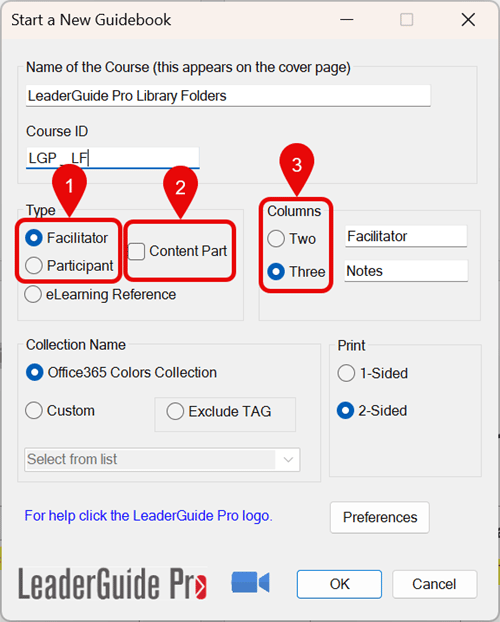Image resolution: width=500 pixels, height=622 pixels.
Task: Click the Name of the Course field
Action: coord(228,96)
